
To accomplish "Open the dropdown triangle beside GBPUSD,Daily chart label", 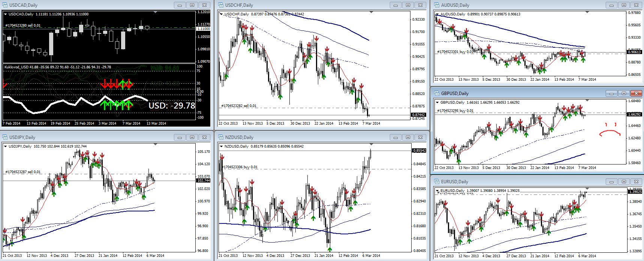I will click(x=437, y=103).
